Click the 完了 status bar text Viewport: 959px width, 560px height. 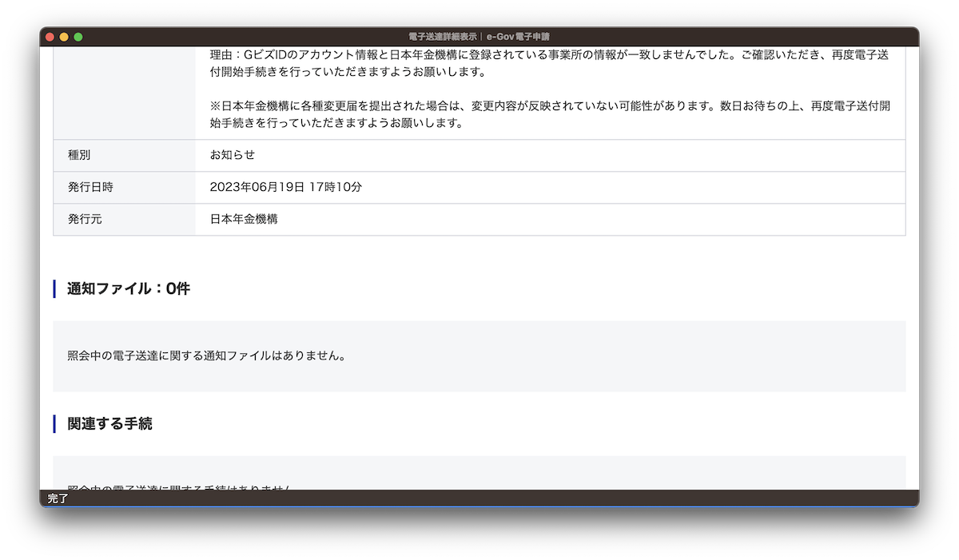(x=58, y=498)
